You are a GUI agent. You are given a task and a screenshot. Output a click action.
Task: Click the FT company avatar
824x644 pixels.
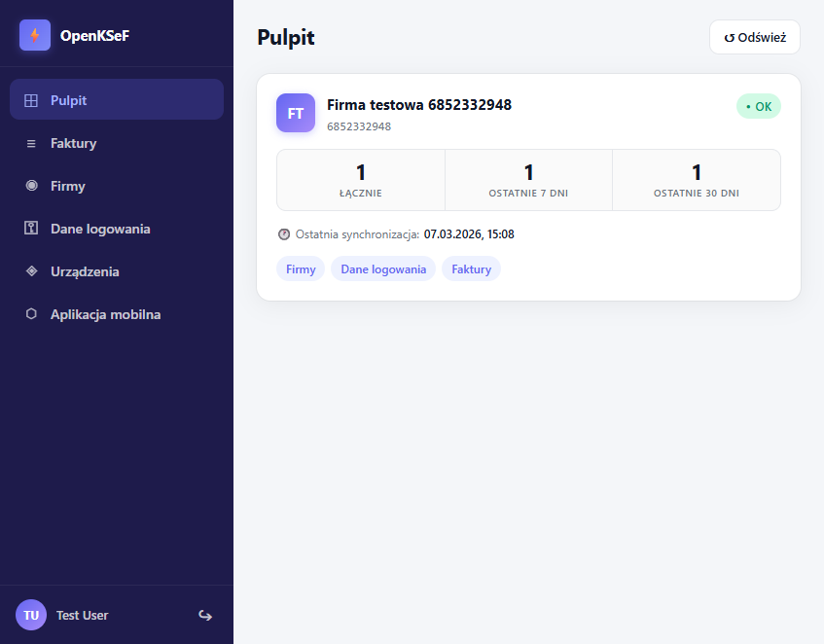pyautogui.click(x=295, y=113)
